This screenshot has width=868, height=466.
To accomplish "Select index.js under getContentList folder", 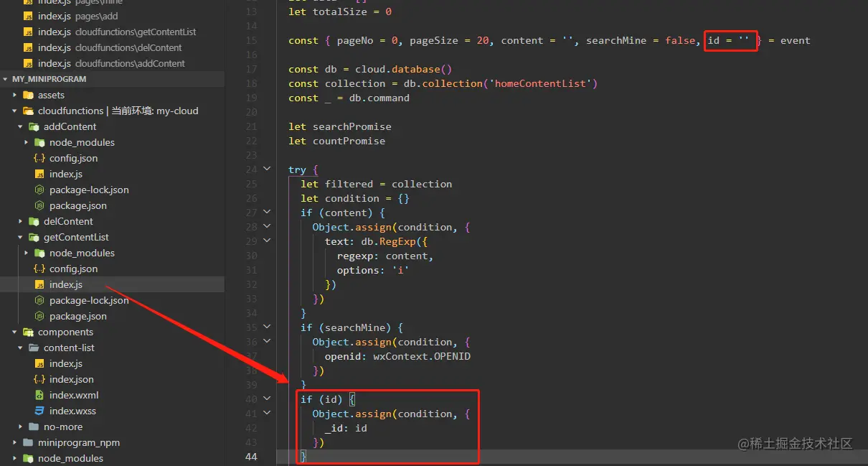I will tap(112, 284).
